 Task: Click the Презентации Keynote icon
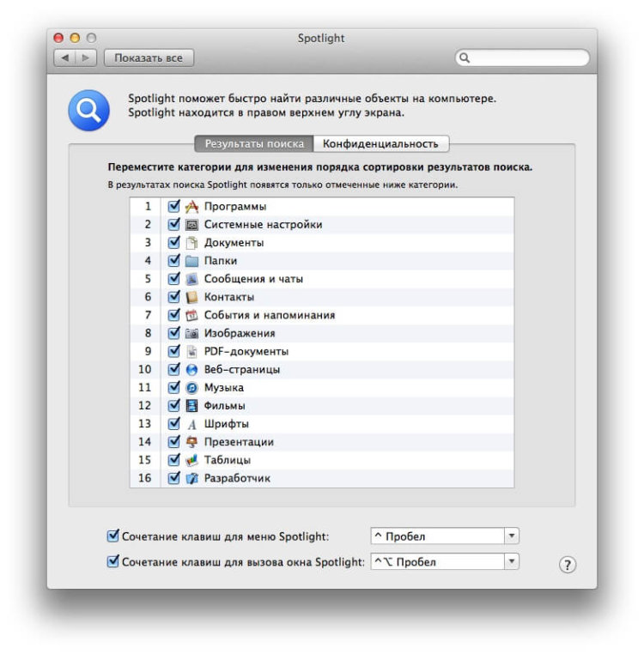point(191,442)
